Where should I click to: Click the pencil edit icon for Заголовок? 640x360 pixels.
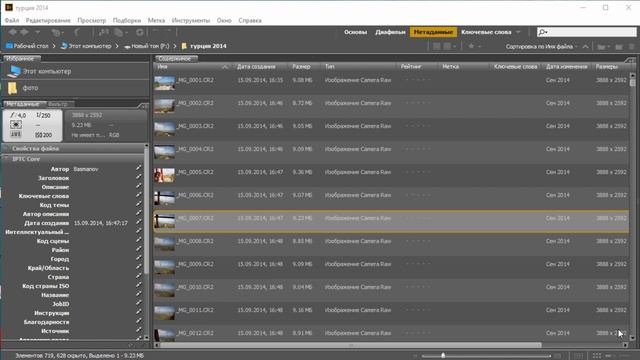click(x=139, y=177)
